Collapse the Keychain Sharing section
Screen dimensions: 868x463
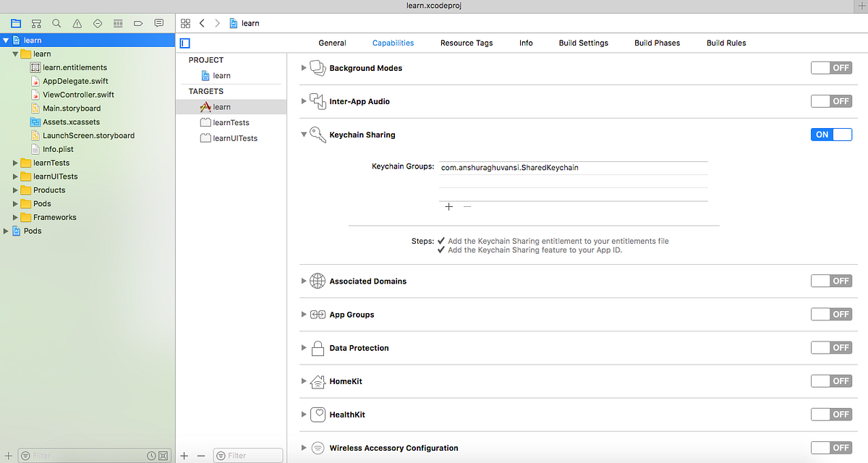[x=304, y=135]
